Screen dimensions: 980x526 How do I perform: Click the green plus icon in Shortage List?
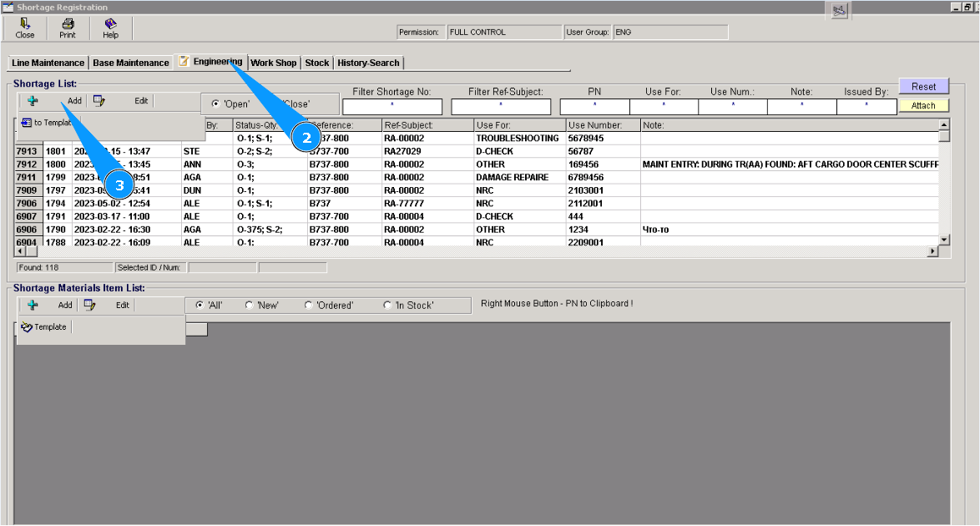33,100
